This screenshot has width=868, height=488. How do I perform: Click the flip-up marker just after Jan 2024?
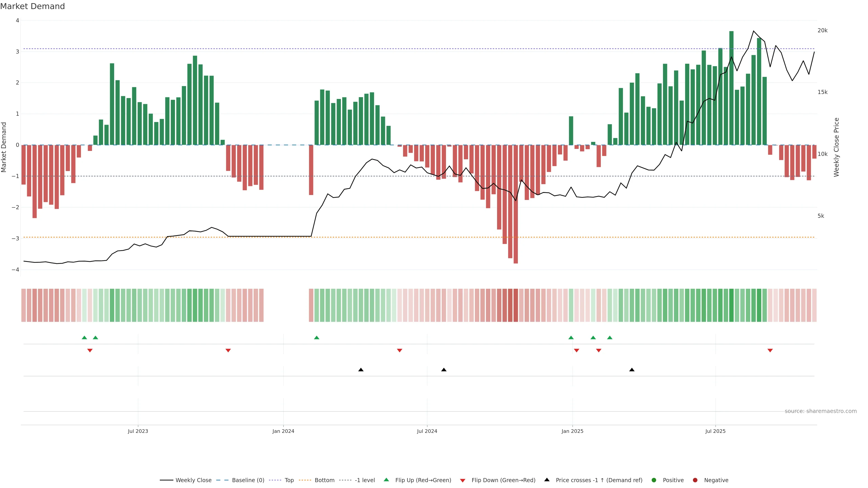316,338
